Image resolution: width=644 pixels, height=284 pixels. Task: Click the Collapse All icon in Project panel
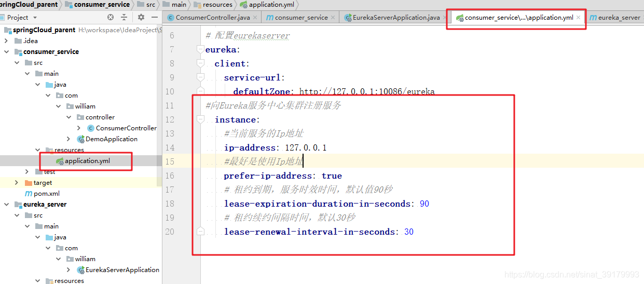(x=124, y=17)
